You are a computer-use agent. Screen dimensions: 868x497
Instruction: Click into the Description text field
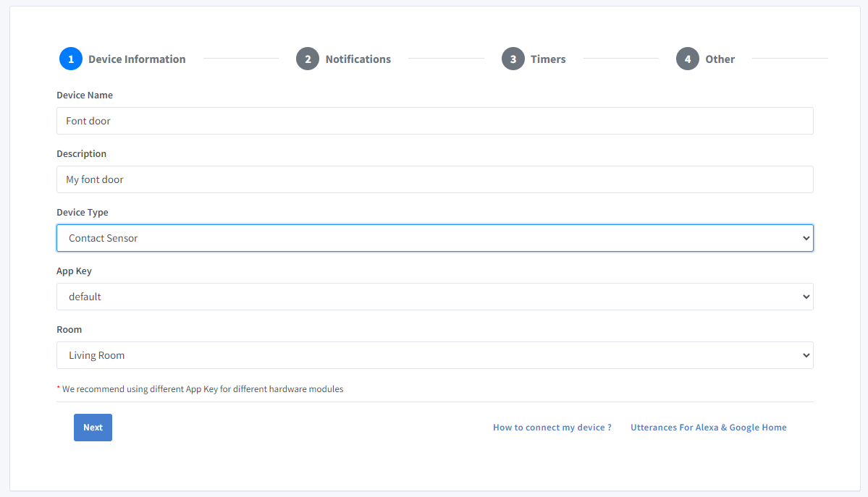pos(434,179)
